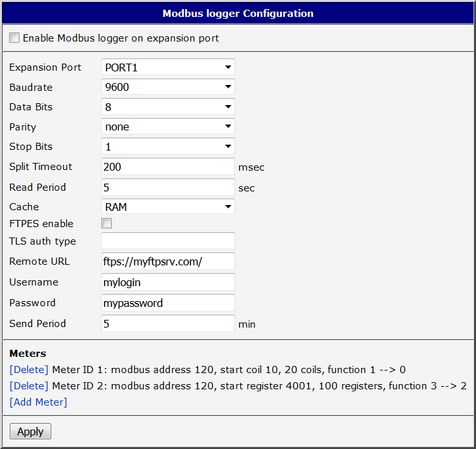
Task: Click the 'Data Bits' label
Action: 31,107
